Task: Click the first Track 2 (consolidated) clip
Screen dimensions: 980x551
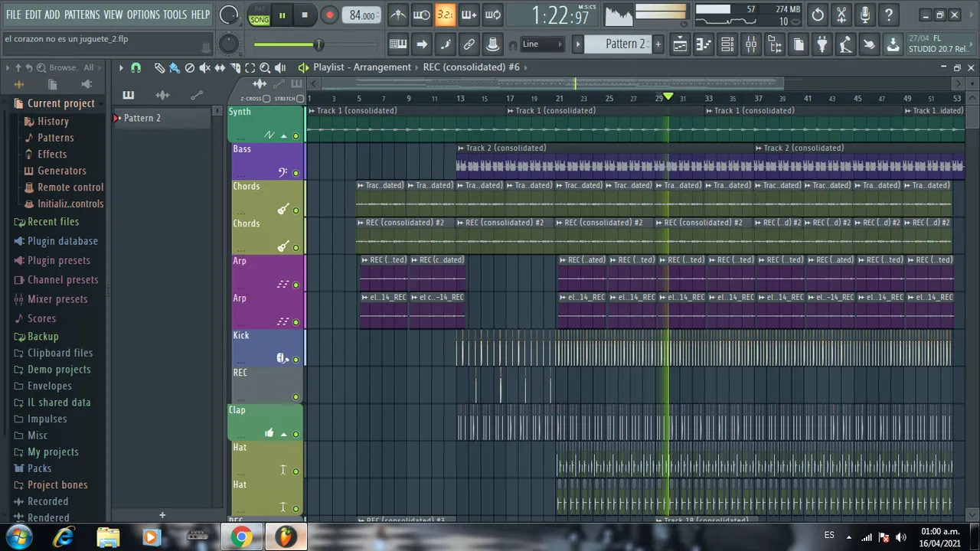Action: coord(606,161)
